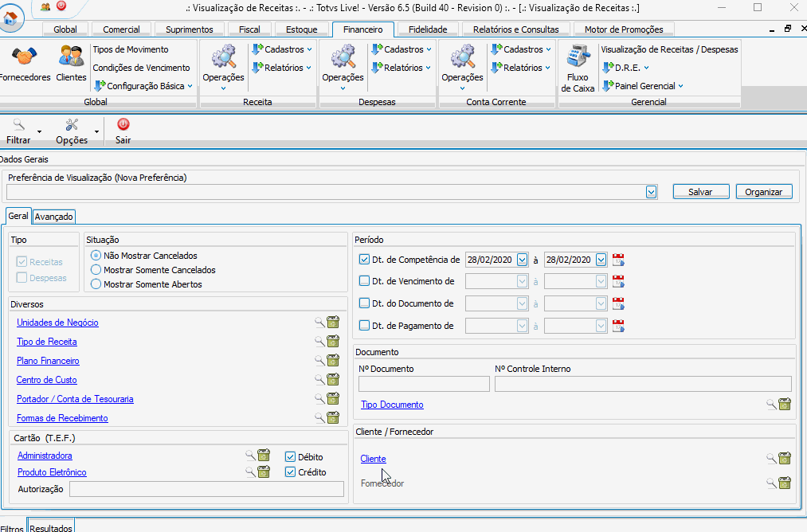Click the Filtrar magnifier icon
The image size is (807, 532).
[x=19, y=124]
